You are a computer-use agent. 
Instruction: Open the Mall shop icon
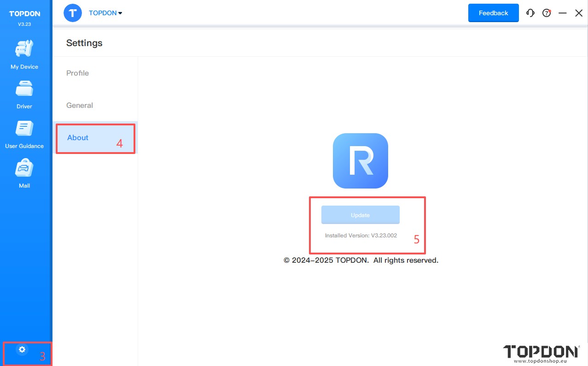pyautogui.click(x=24, y=174)
